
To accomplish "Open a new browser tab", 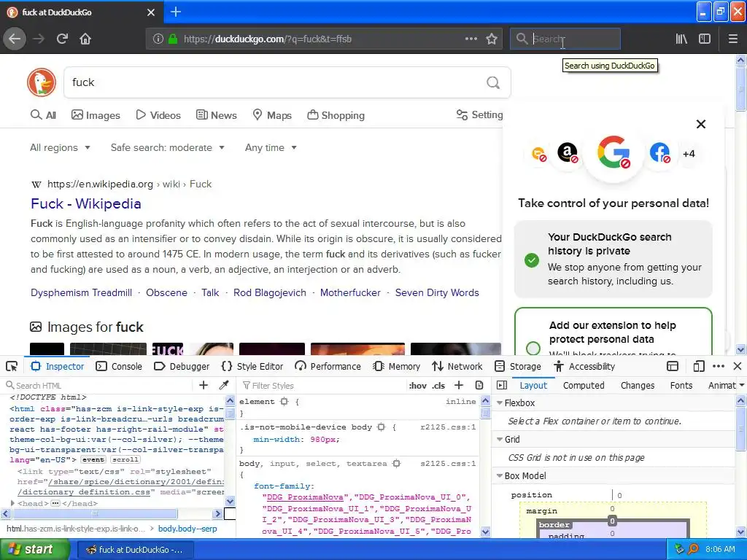I will coord(176,12).
